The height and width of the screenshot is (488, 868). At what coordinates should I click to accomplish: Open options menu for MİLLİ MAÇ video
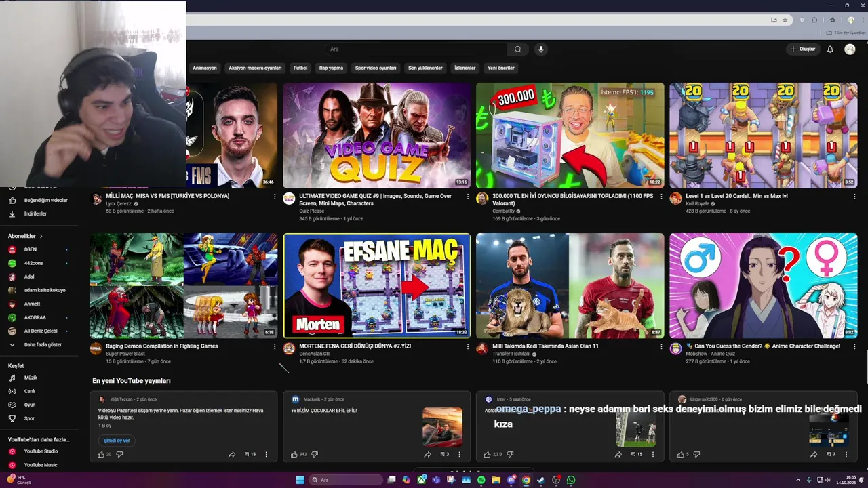click(275, 197)
